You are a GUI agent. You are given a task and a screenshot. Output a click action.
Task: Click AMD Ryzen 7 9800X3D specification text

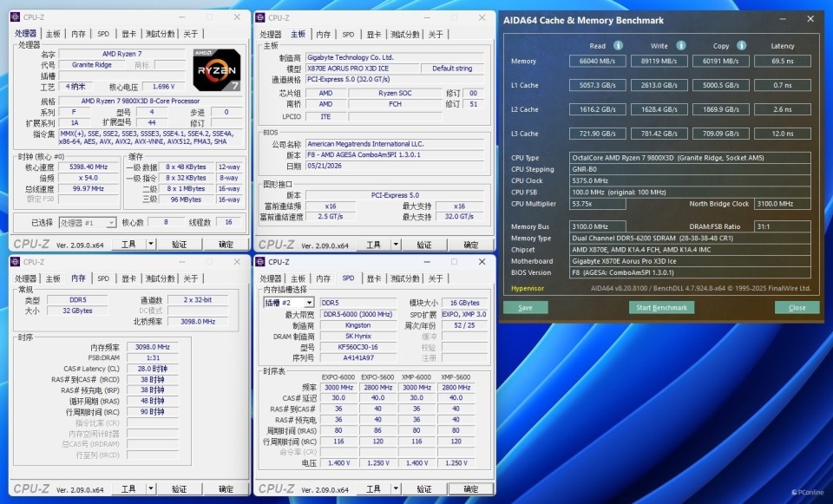[141, 101]
